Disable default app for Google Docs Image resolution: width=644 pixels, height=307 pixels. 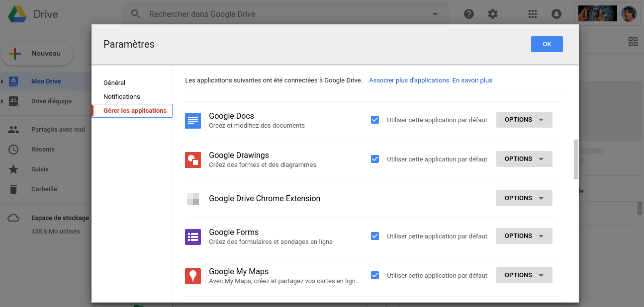tap(375, 119)
